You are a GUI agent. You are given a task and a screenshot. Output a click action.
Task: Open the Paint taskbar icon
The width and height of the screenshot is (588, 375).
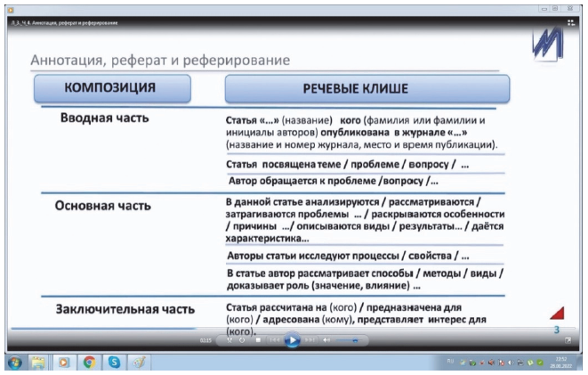click(138, 363)
